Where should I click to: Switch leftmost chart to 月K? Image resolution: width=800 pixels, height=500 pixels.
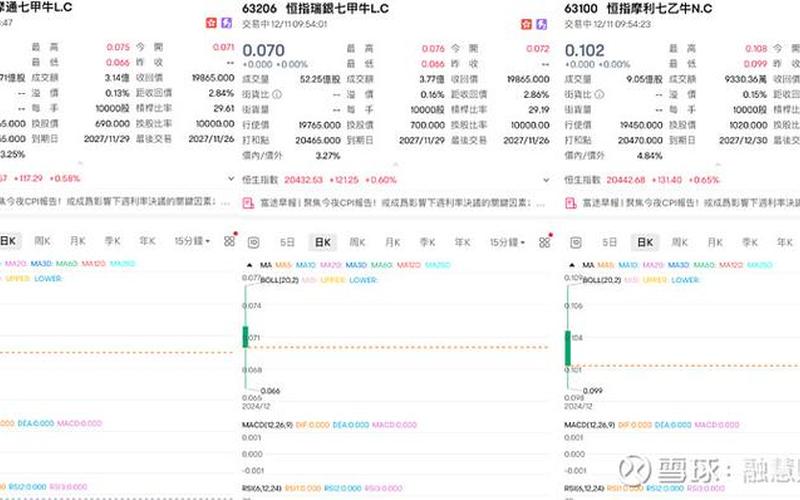tap(78, 241)
